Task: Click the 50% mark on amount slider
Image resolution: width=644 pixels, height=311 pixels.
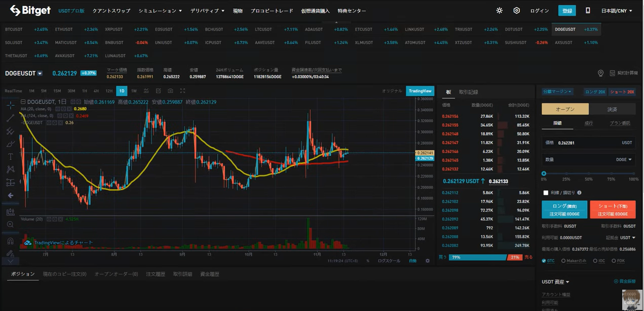Action: (x=589, y=174)
